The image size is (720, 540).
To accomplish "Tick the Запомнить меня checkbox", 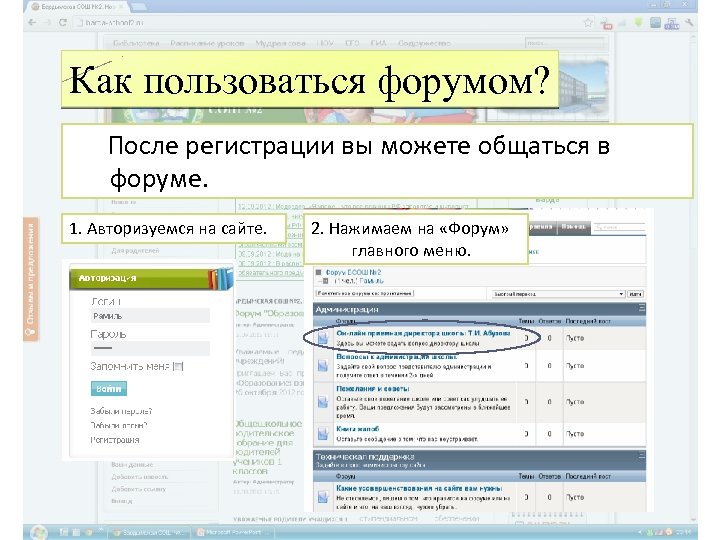I will pos(179,366).
